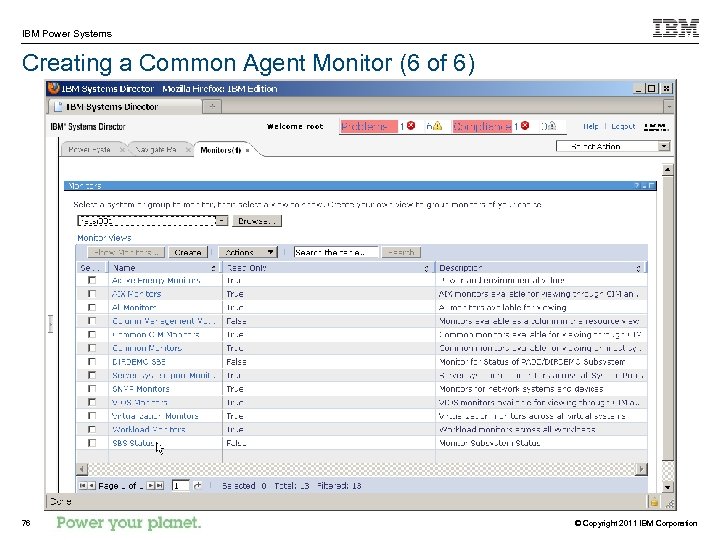Click the vertical scrollbar up arrow

668,169
